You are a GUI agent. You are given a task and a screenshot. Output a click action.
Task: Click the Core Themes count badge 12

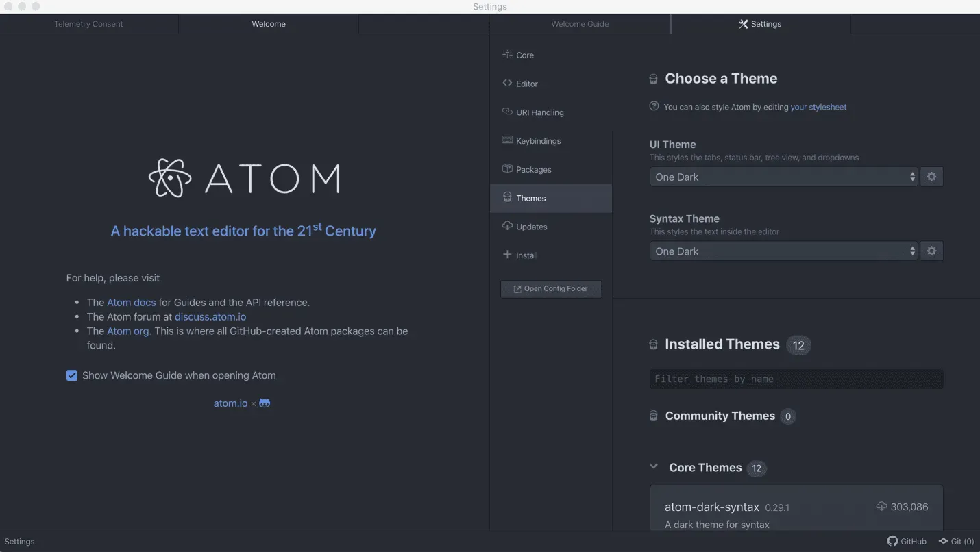tap(757, 468)
